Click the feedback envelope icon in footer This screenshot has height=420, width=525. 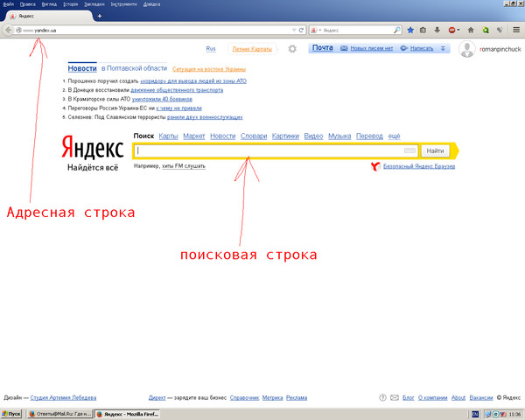395,397
